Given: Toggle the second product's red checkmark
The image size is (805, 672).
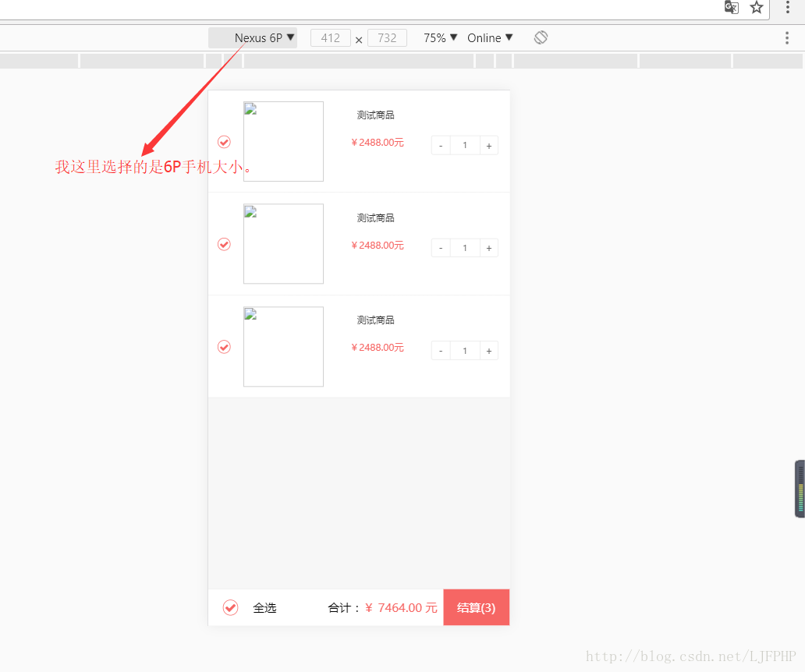Looking at the screenshot, I should [224, 244].
